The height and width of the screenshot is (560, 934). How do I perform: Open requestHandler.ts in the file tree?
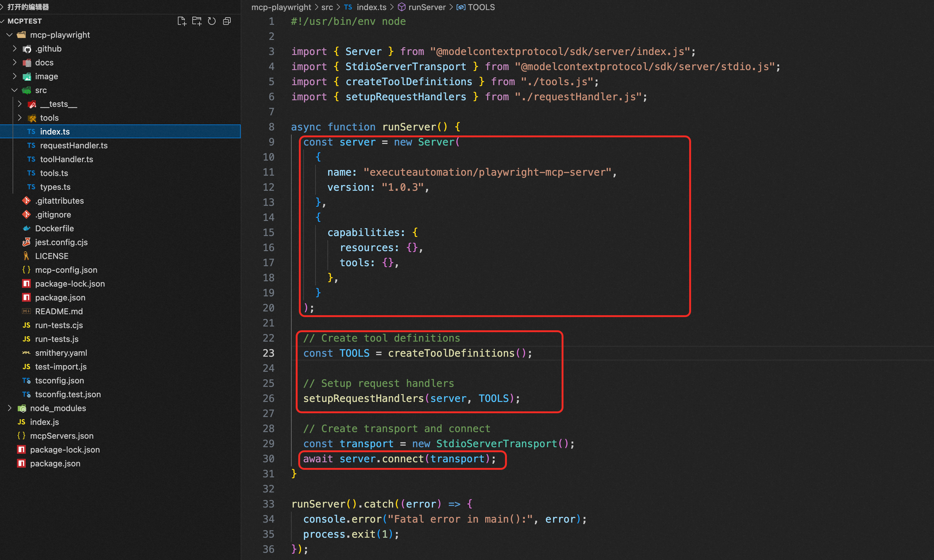(74, 145)
